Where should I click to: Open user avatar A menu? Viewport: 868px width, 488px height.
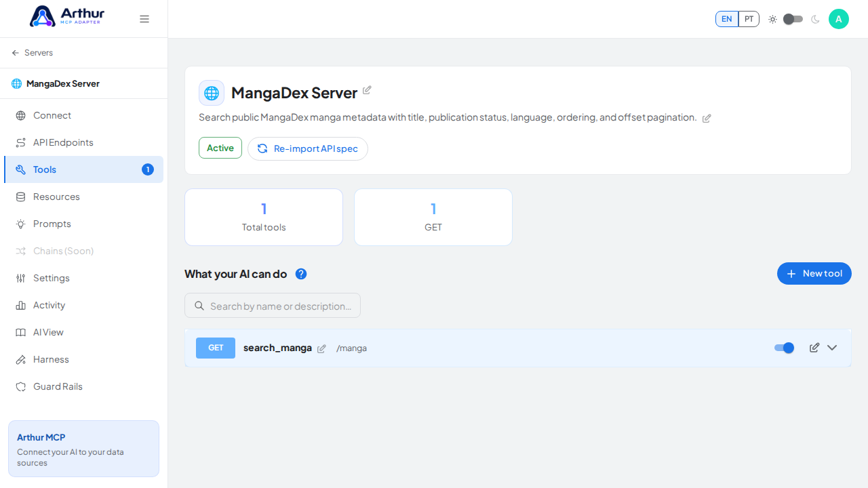point(839,19)
